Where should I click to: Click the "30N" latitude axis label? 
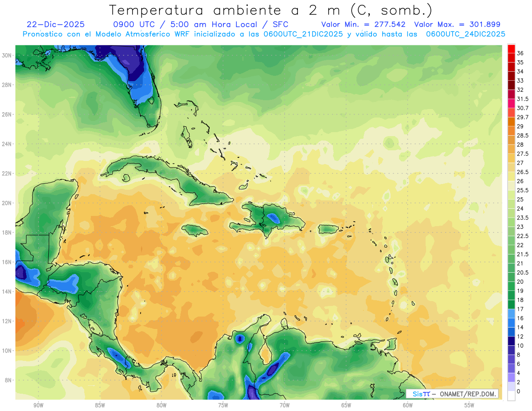click(7, 55)
